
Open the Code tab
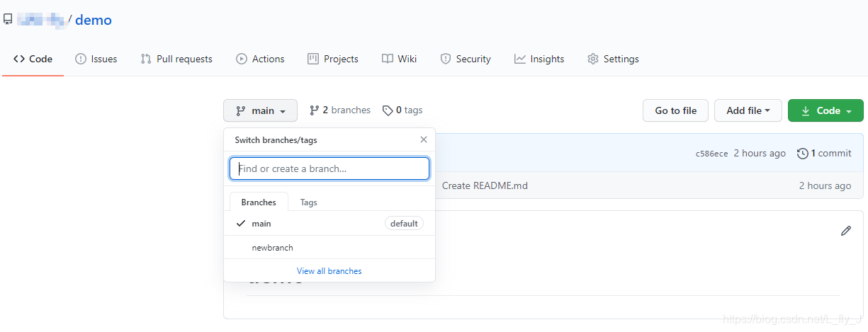(33, 59)
